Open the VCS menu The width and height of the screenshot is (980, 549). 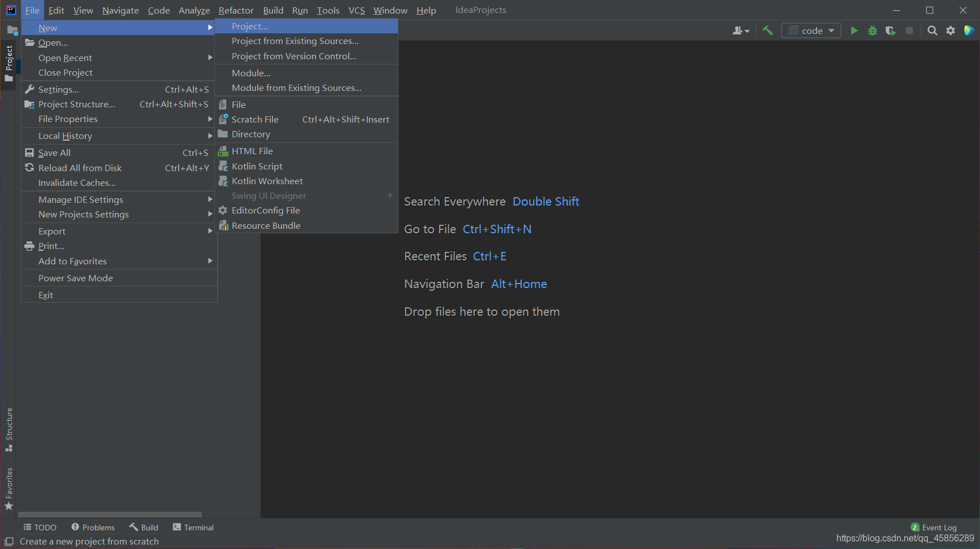pos(357,10)
